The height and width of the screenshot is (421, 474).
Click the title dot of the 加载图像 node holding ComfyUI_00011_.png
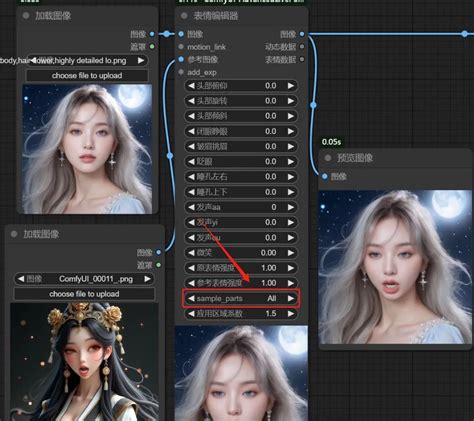tap(14, 234)
